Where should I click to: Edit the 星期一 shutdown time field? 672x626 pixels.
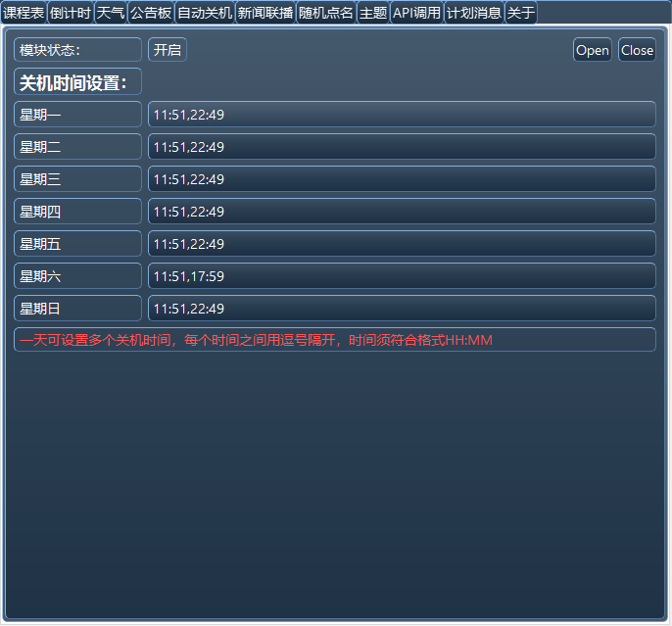click(x=402, y=115)
